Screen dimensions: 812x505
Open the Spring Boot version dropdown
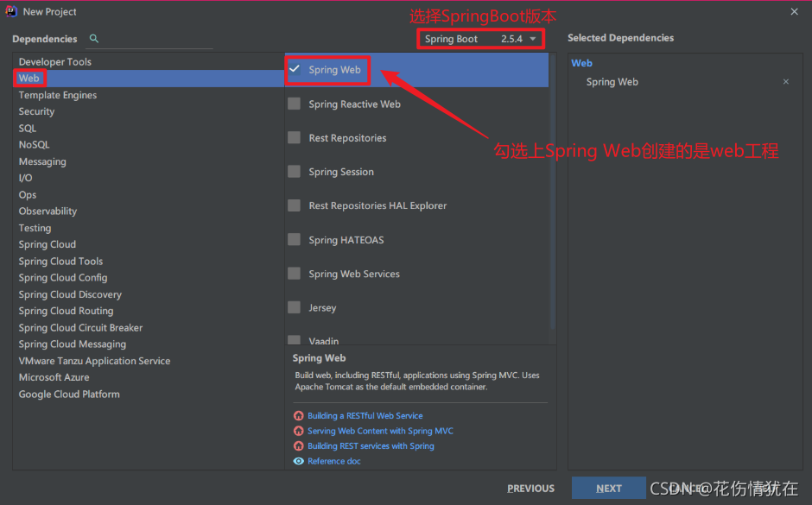point(480,39)
